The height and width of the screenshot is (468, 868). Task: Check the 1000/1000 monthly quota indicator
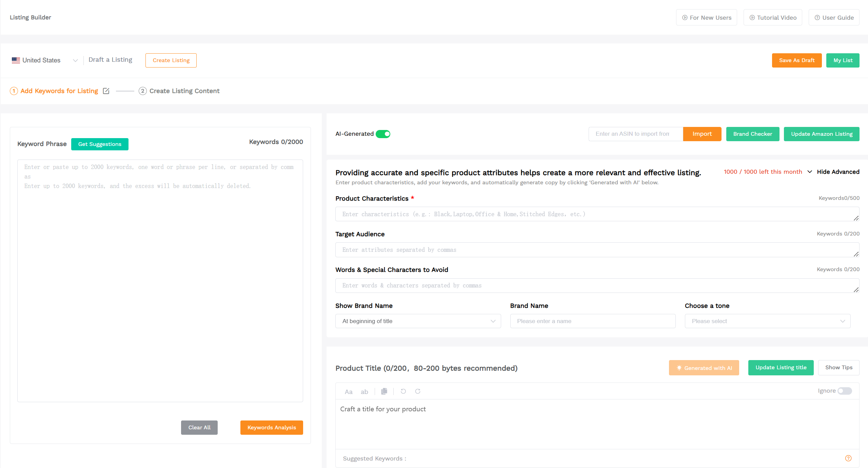[763, 171]
